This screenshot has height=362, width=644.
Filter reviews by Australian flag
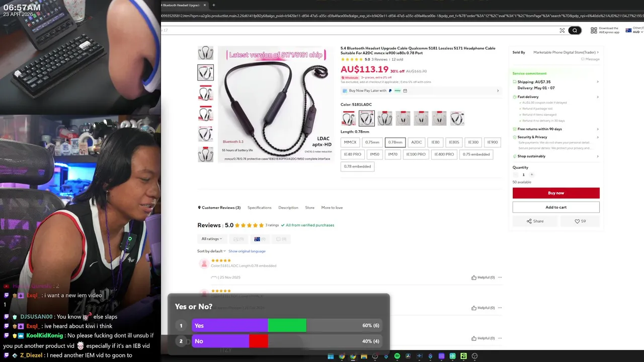[261, 239]
